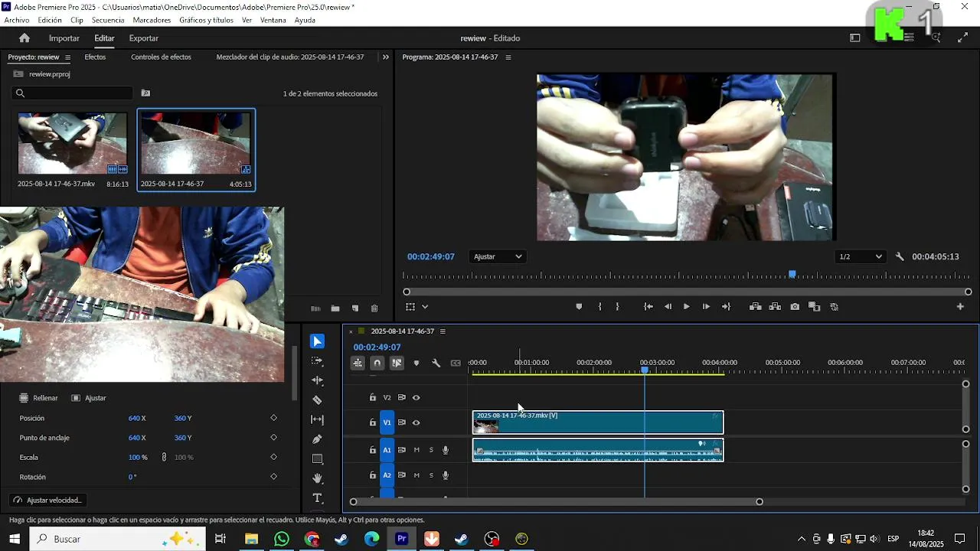Expand the panel tabs overflow chevrons
The image size is (980, 551).
tap(386, 57)
